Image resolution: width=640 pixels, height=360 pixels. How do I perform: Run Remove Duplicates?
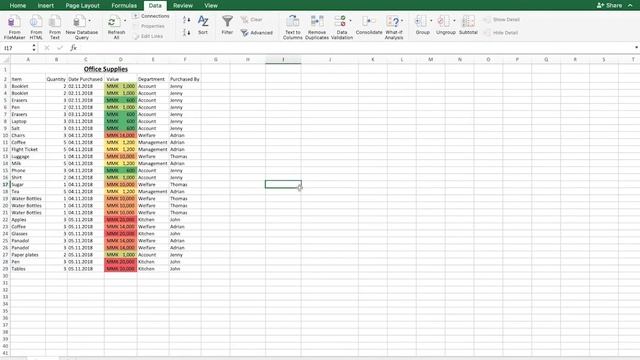(x=317, y=27)
